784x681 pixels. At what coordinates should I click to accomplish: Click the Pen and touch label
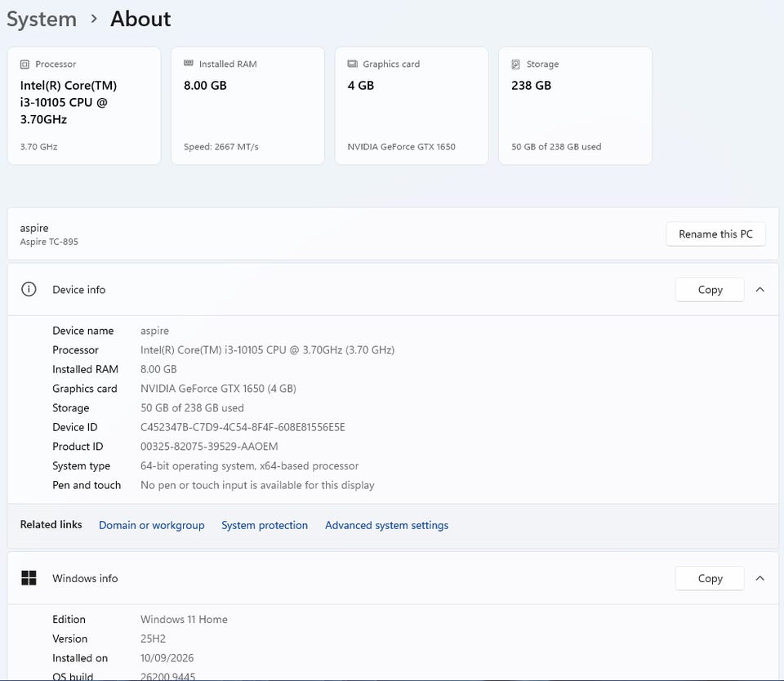click(87, 485)
